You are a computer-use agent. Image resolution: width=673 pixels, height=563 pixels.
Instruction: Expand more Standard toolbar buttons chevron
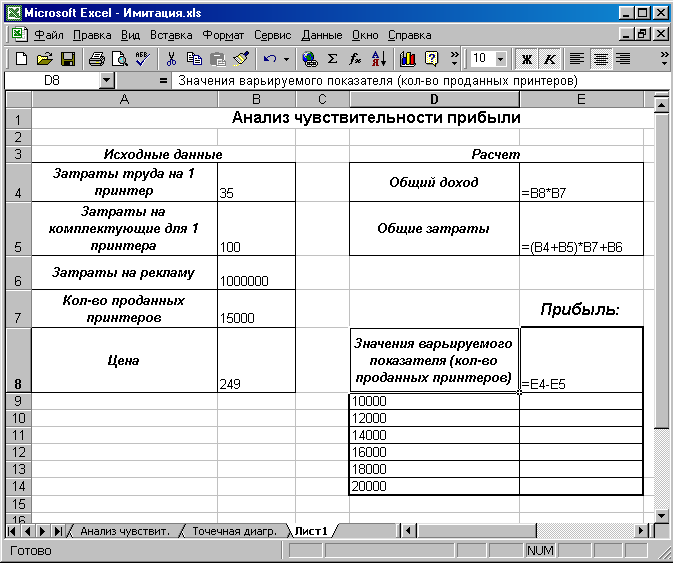[454, 59]
